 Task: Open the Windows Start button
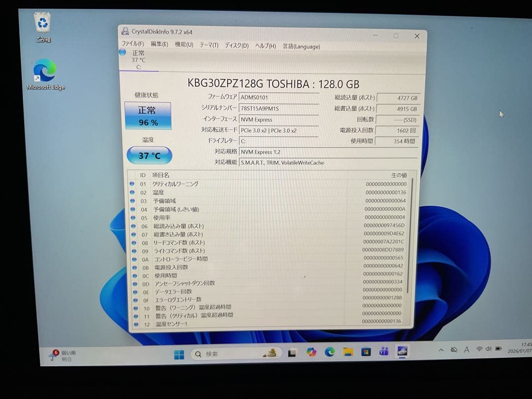pos(179,355)
